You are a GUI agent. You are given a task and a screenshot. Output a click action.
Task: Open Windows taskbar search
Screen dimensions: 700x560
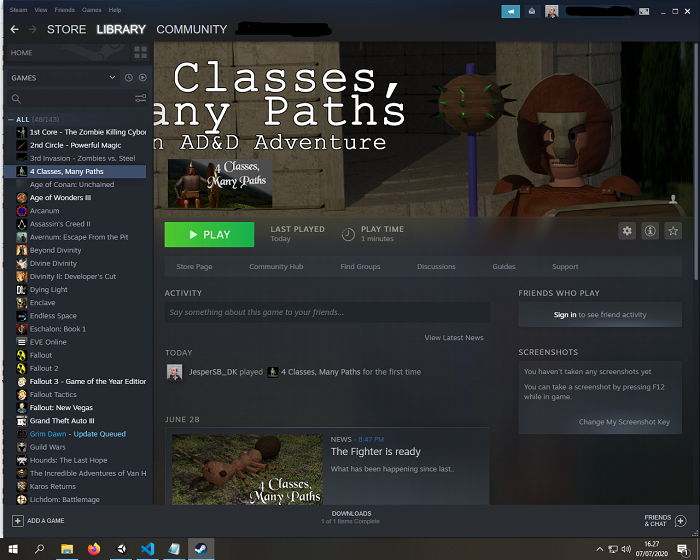(40, 549)
